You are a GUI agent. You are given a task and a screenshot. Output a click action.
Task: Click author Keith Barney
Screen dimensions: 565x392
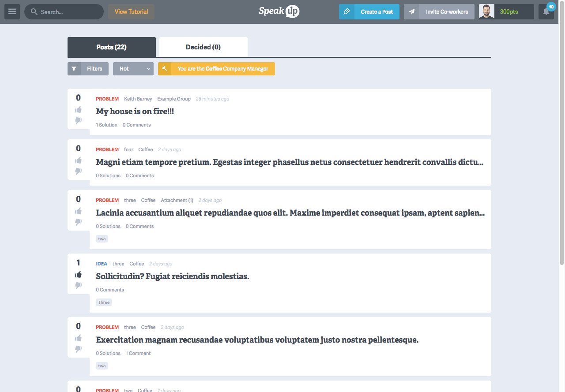138,99
